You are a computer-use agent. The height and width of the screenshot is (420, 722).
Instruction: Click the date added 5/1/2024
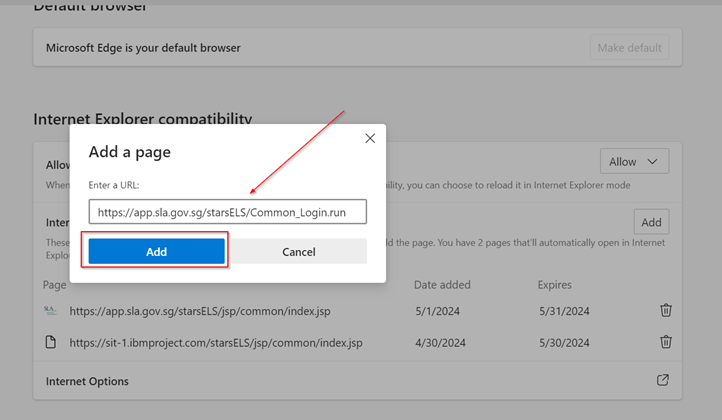pos(437,311)
